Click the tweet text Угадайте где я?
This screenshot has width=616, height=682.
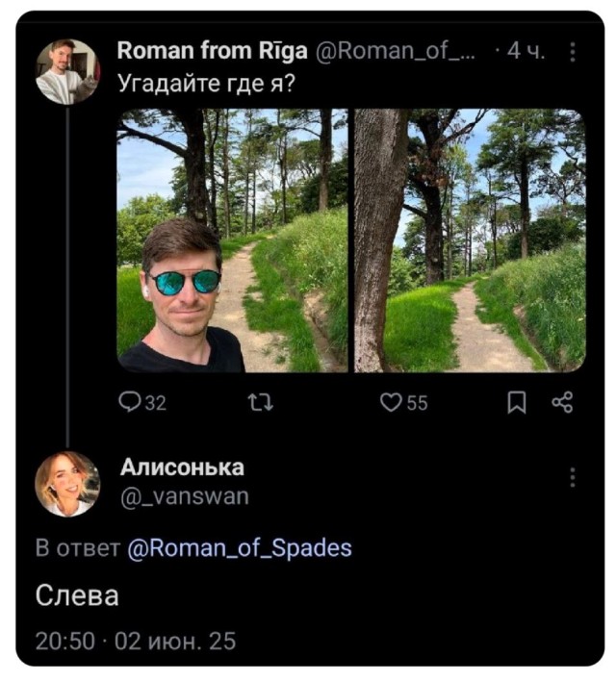pyautogui.click(x=206, y=83)
